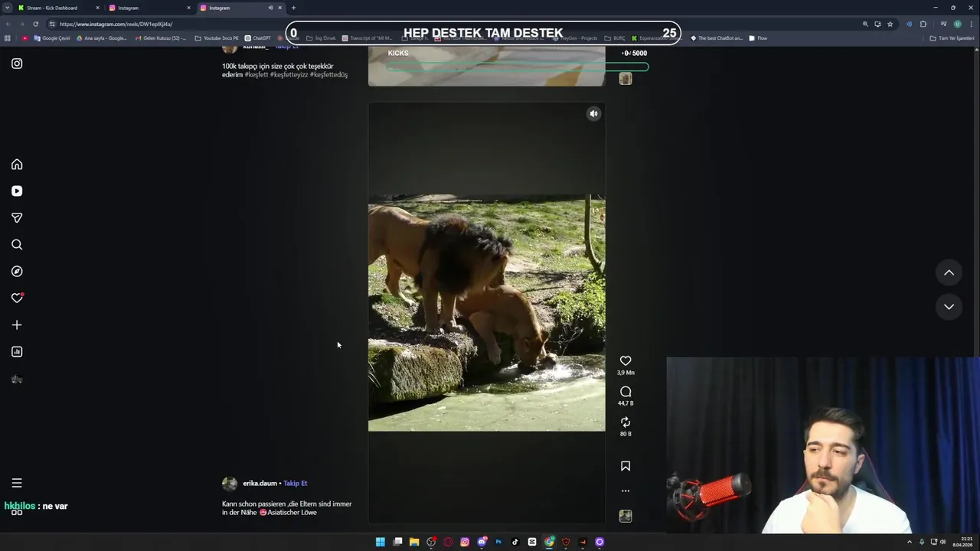Open new browser tab
Screen dimensions: 980x551
pyautogui.click(x=293, y=8)
